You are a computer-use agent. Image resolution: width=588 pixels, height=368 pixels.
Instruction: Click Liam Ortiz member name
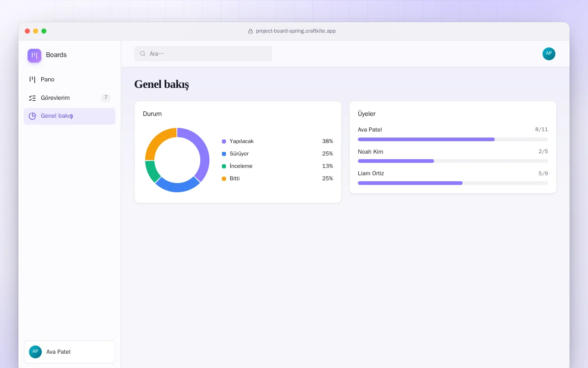pos(371,173)
